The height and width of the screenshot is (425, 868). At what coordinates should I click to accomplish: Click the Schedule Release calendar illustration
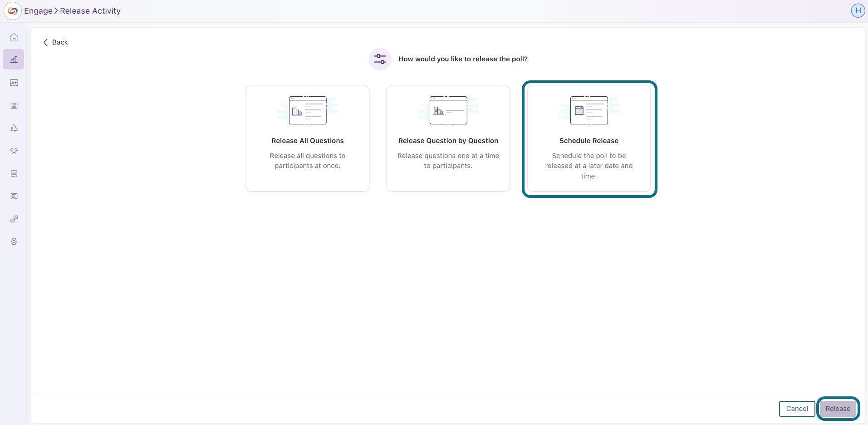click(x=589, y=110)
